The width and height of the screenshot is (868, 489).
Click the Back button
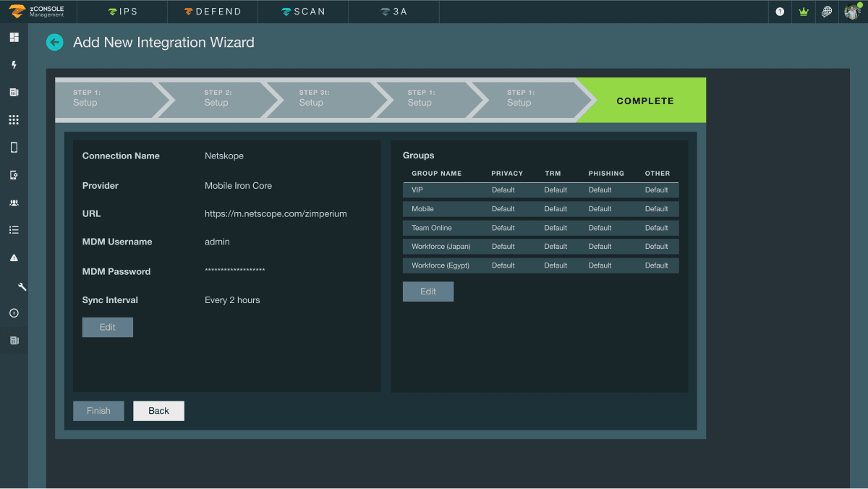point(158,410)
